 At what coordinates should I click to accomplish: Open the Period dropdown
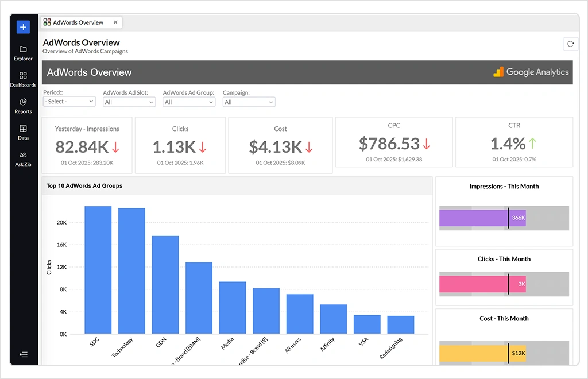coord(69,102)
